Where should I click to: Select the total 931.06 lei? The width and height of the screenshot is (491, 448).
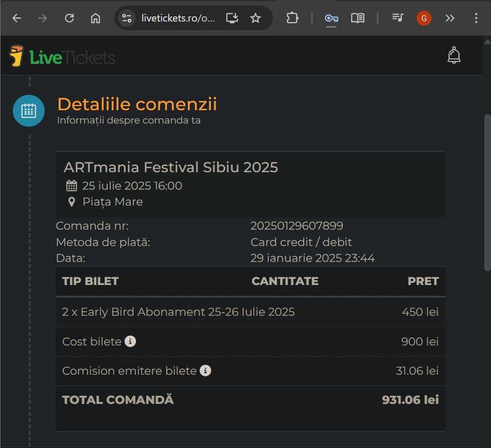(410, 400)
